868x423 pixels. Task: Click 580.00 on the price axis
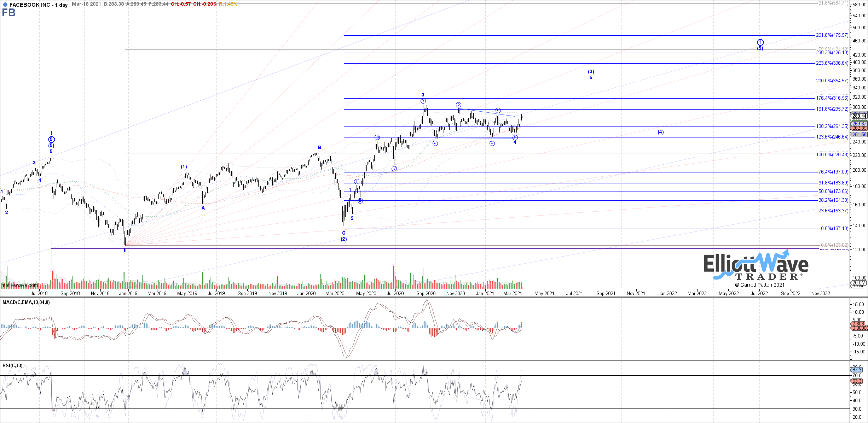click(x=860, y=5)
